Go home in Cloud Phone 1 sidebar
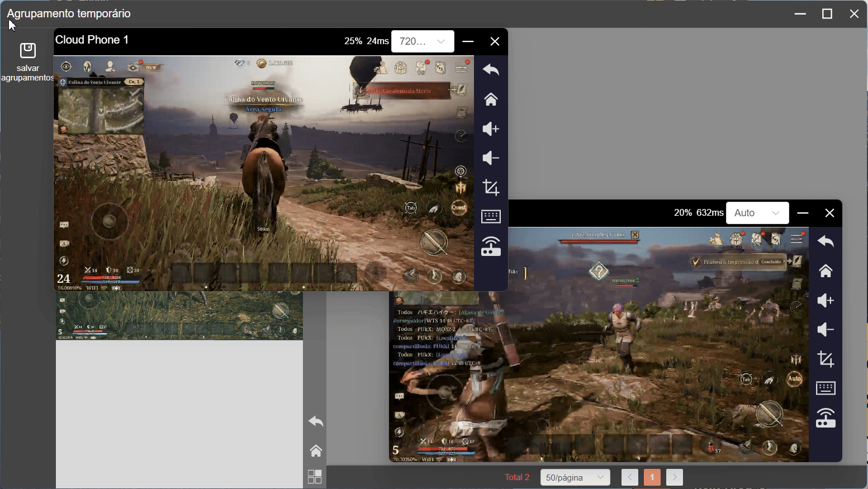This screenshot has width=868, height=489. (491, 99)
